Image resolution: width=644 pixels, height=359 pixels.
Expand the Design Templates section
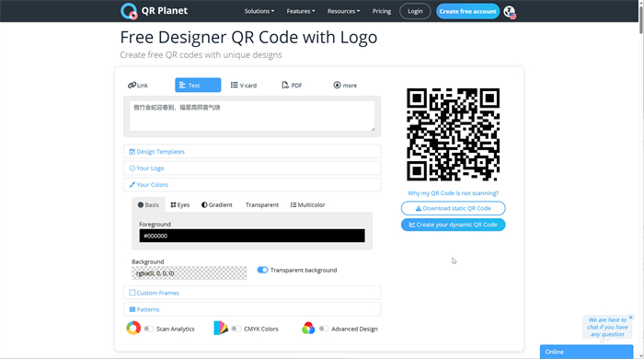252,152
